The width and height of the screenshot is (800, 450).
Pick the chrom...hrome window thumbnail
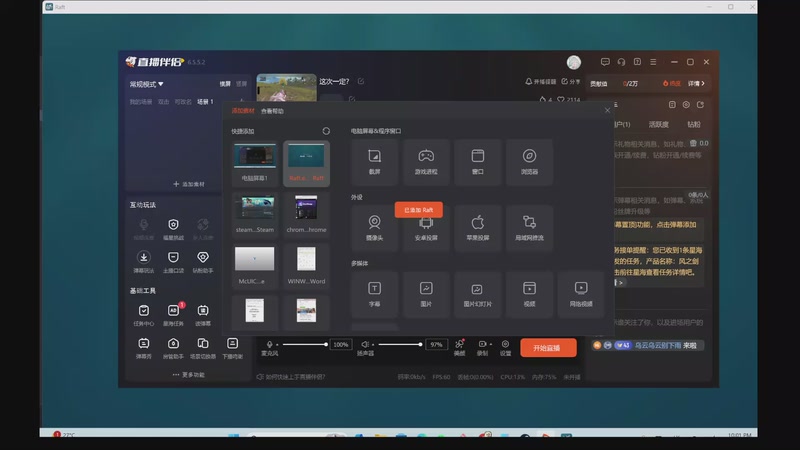click(306, 214)
